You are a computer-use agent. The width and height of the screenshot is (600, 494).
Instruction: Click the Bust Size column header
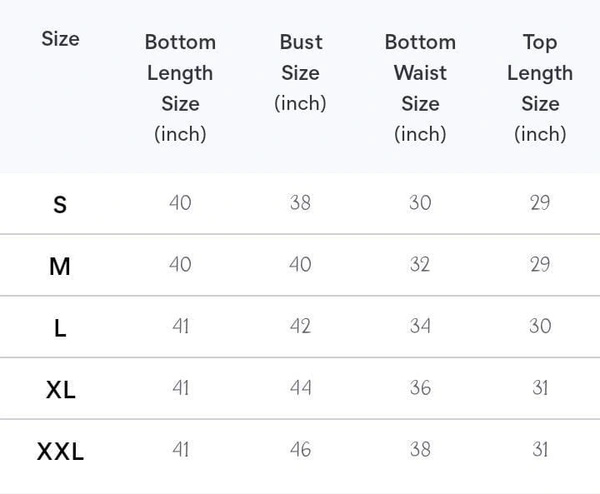[300, 72]
